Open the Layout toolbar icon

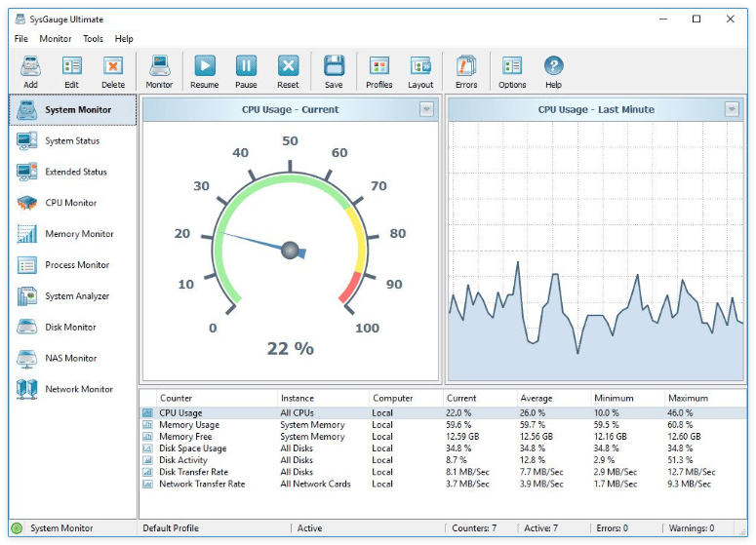click(420, 72)
